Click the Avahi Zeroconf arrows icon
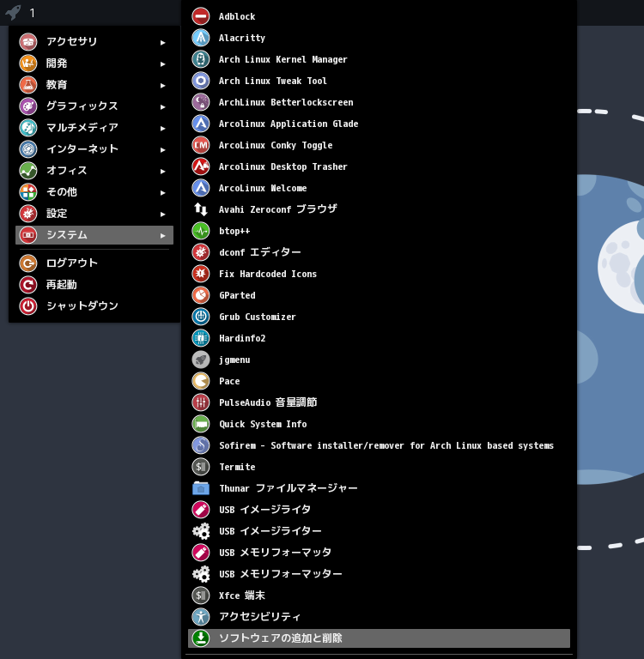The height and width of the screenshot is (659, 644). 201,209
